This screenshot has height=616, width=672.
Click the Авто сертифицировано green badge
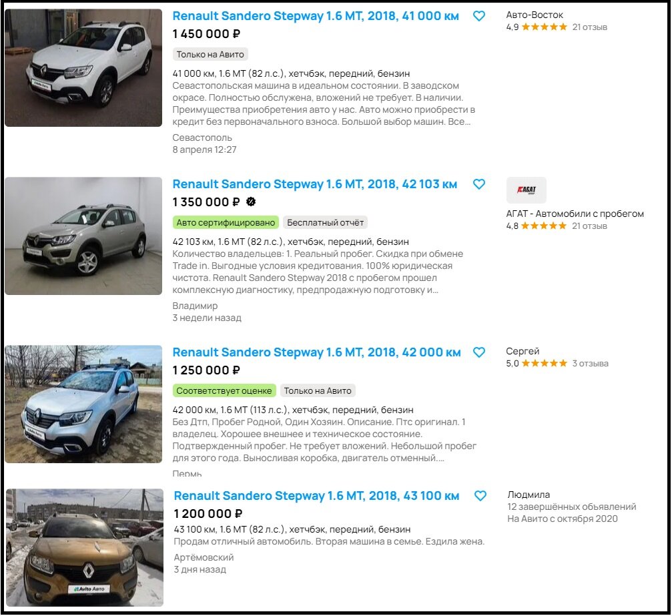click(226, 222)
